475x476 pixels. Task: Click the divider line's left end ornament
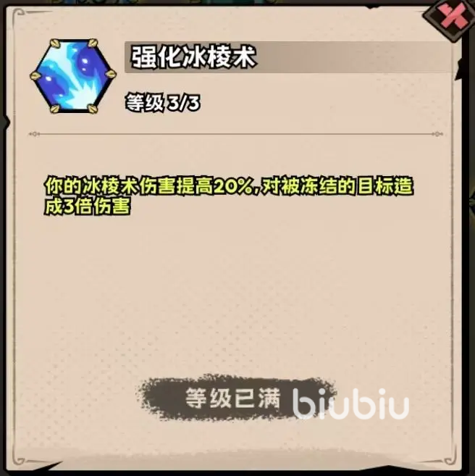point(33,134)
